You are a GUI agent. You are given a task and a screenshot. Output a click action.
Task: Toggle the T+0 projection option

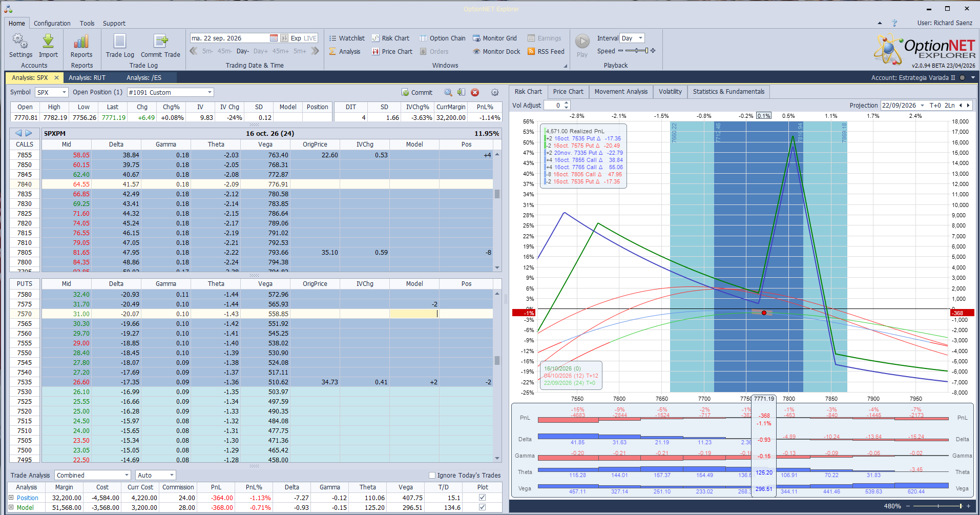click(935, 105)
